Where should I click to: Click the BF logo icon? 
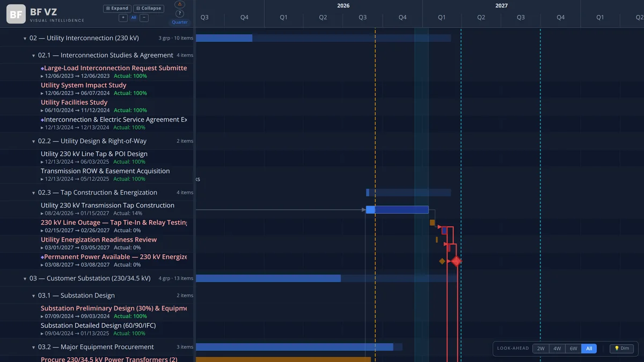pos(16,14)
